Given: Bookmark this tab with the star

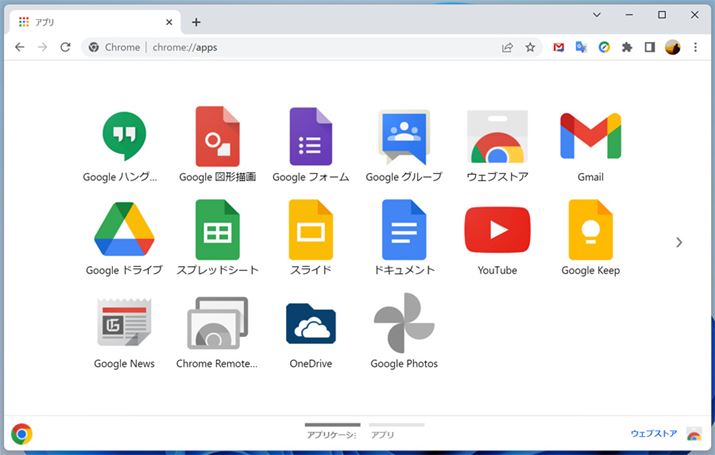Looking at the screenshot, I should [530, 47].
